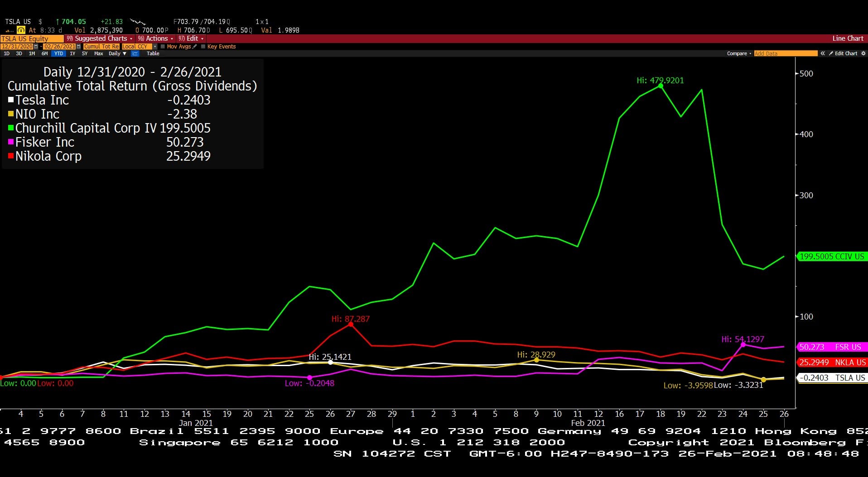Click the green Hi: 479.9201 peak marker
Viewport: 868px width, 477px height.
661,86
